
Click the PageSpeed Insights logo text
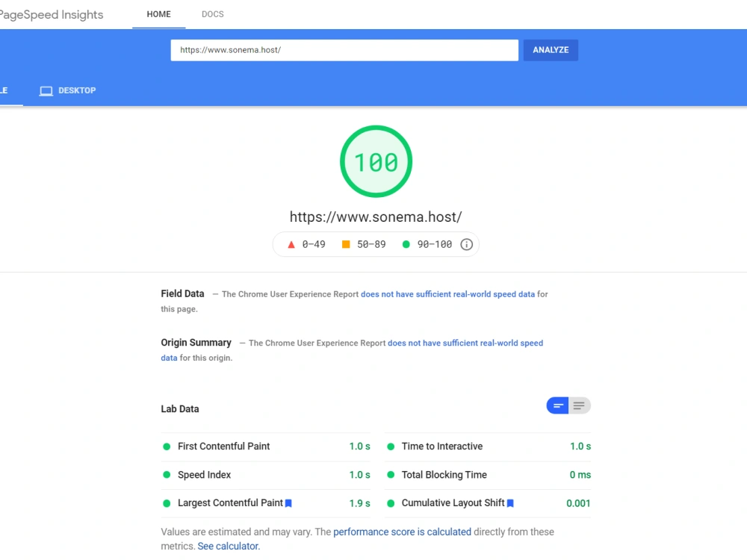click(50, 15)
